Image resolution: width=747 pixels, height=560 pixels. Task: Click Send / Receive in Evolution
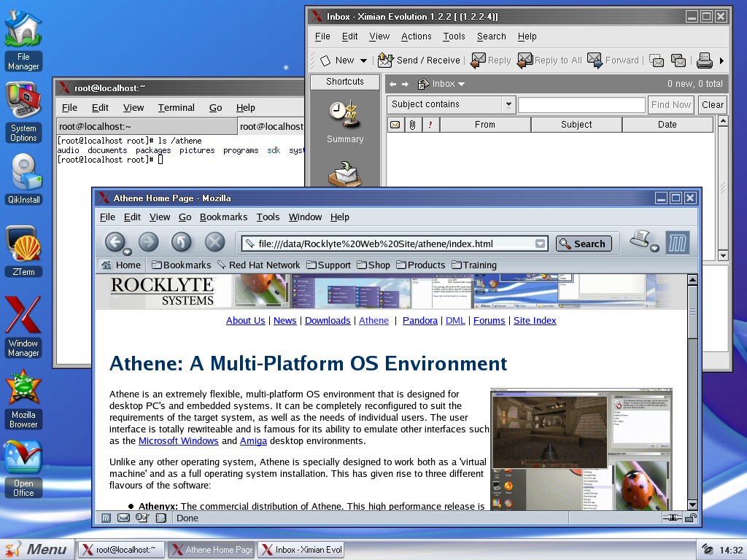(x=419, y=61)
